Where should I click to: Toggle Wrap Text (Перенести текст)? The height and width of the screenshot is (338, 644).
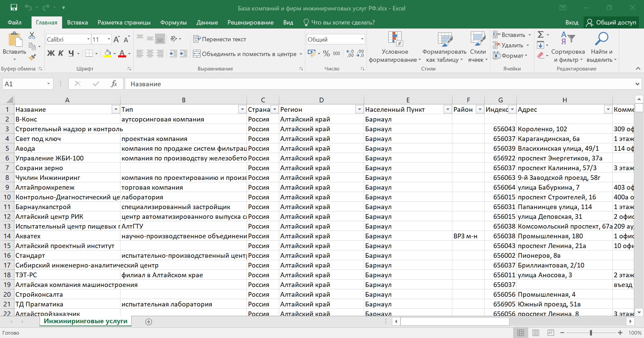(x=220, y=39)
